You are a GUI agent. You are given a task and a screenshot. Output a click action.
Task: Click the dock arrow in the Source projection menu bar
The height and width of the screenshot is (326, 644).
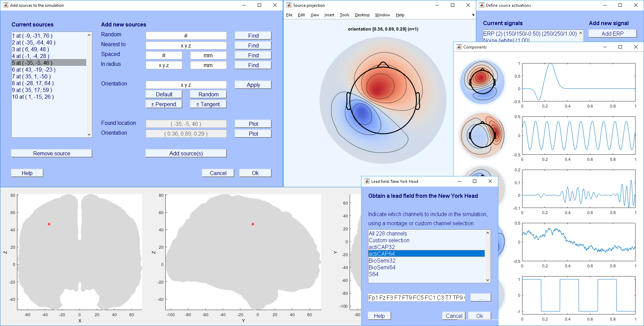[473, 15]
